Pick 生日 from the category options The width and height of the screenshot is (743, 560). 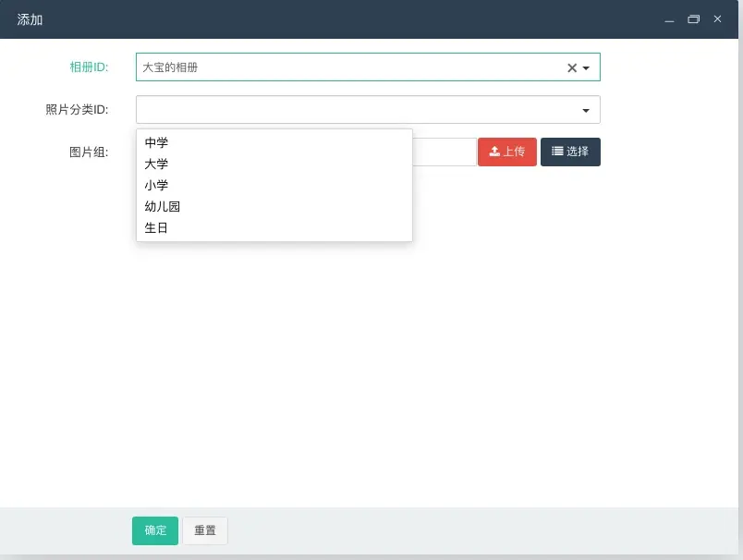coord(274,228)
